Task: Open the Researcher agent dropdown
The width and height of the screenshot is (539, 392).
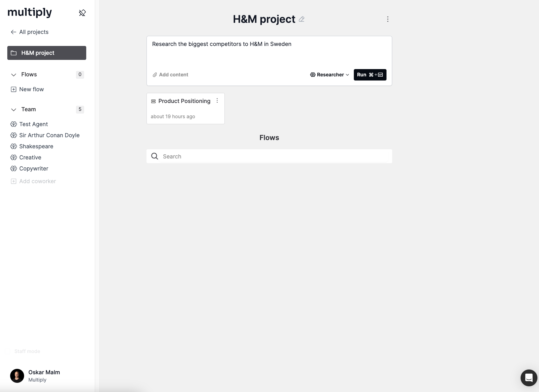Action: [329, 75]
